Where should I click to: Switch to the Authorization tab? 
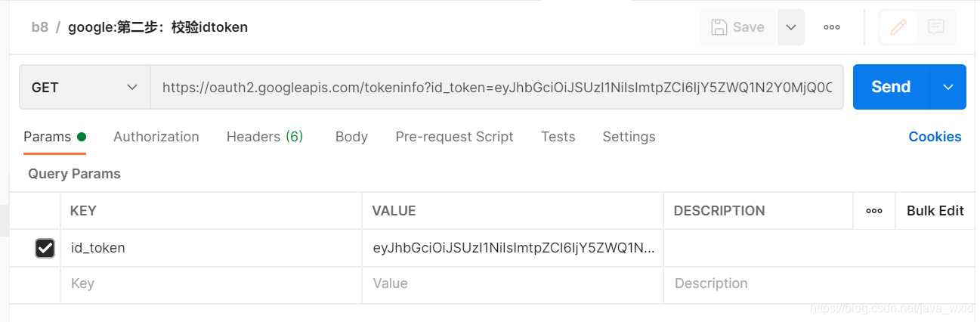(x=156, y=137)
